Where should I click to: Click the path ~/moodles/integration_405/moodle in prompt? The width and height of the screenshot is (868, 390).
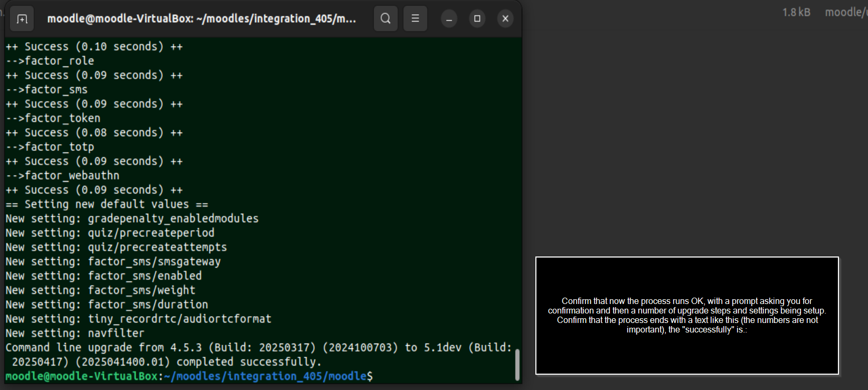265,376
